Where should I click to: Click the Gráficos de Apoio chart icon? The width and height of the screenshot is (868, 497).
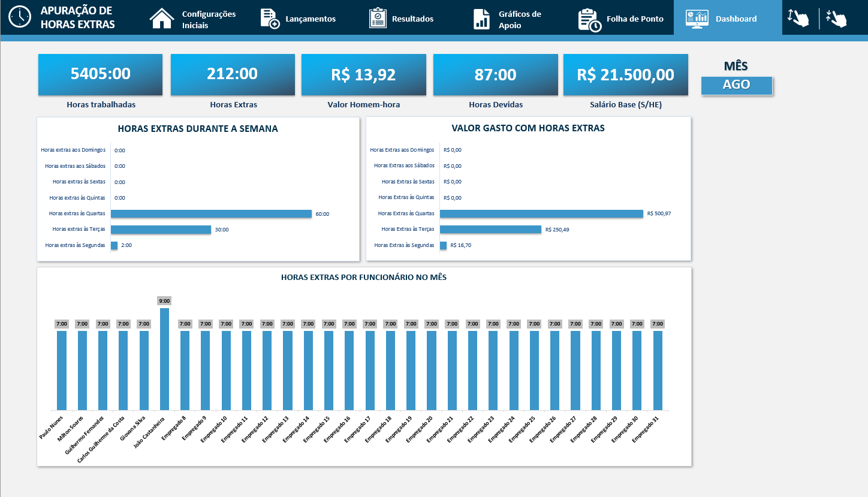[x=481, y=19]
